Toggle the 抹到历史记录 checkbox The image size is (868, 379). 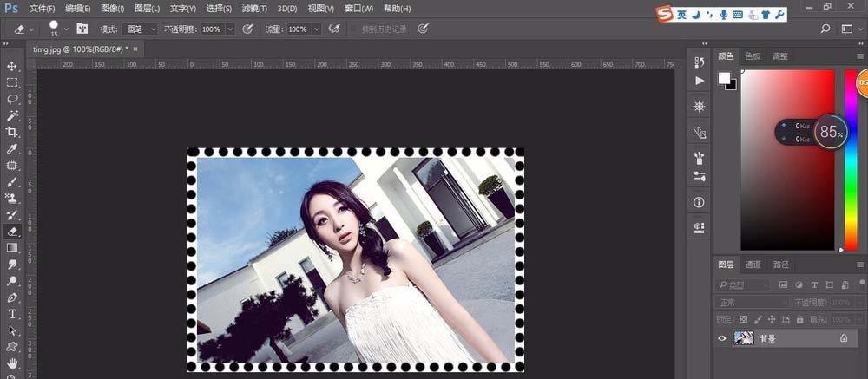click(x=354, y=29)
